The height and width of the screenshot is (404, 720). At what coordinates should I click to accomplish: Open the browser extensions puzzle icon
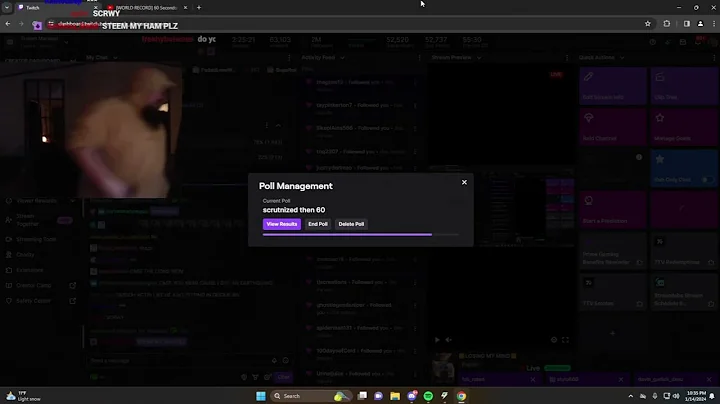coord(667,24)
